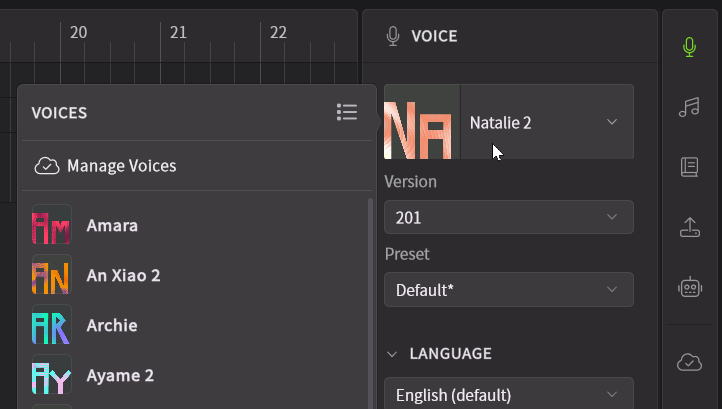Click the microphone icon beside VOICE heading
The height and width of the screenshot is (409, 722).
pos(393,36)
